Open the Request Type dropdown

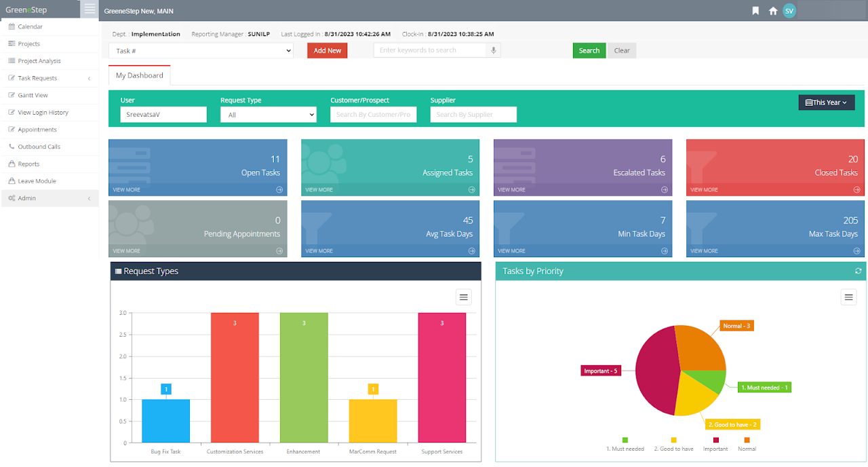point(269,115)
